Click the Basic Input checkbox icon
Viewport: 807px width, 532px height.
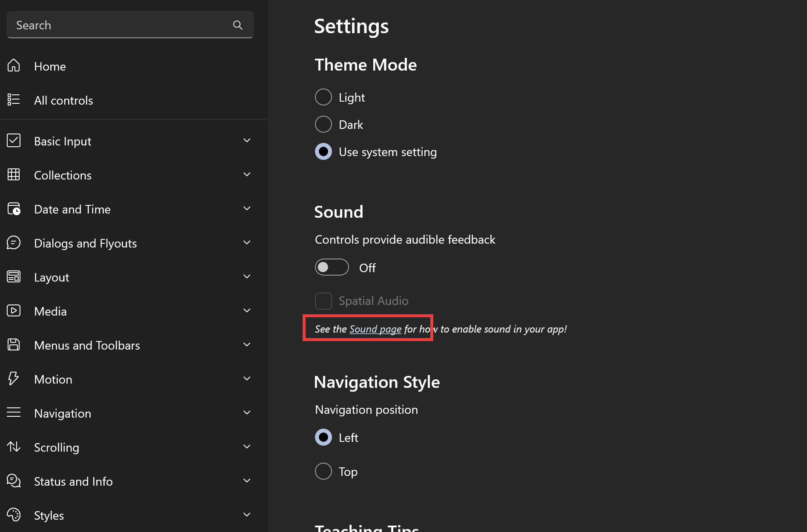point(14,141)
